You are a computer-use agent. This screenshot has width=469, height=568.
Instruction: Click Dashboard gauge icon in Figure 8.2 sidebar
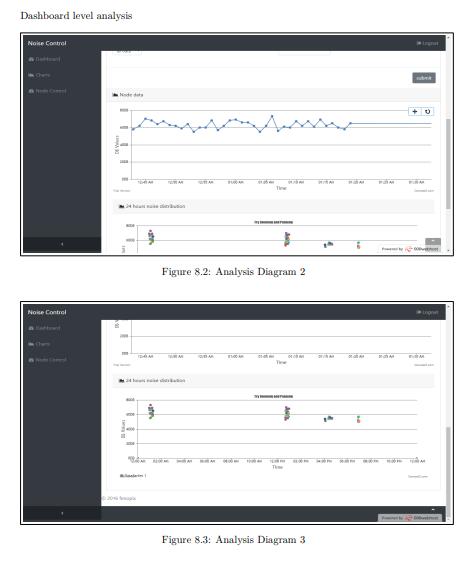click(x=31, y=59)
